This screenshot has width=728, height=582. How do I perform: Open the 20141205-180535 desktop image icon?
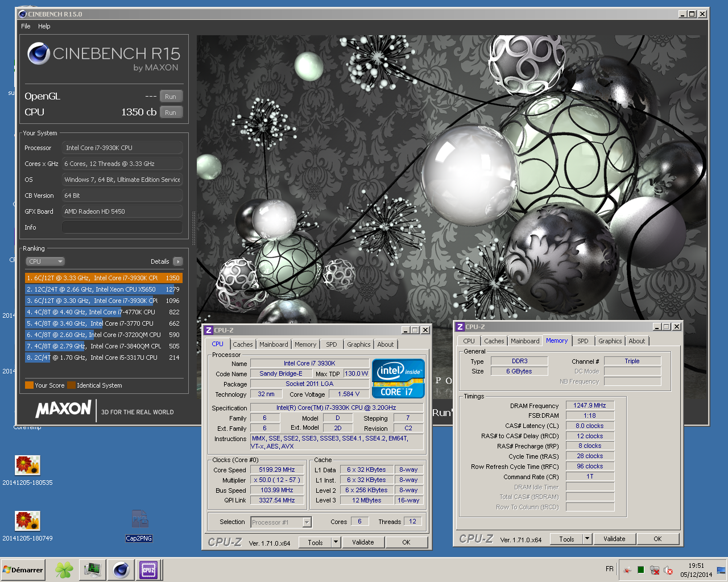[x=27, y=470]
